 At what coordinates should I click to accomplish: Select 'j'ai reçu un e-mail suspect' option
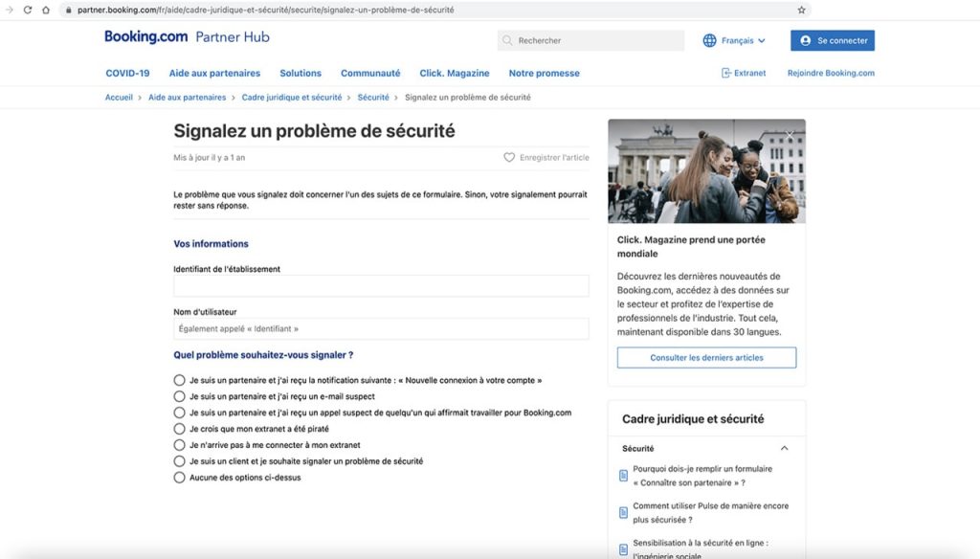tap(179, 396)
